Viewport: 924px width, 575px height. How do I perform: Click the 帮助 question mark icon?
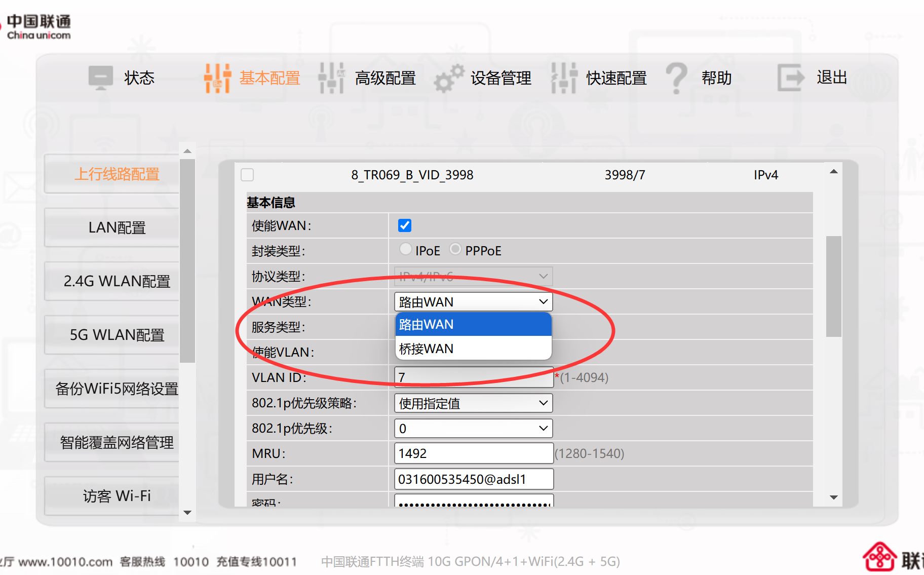point(677,77)
